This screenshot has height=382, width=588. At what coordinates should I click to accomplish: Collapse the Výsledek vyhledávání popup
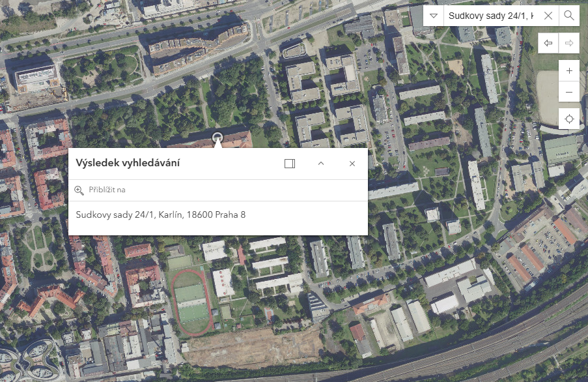coord(321,164)
